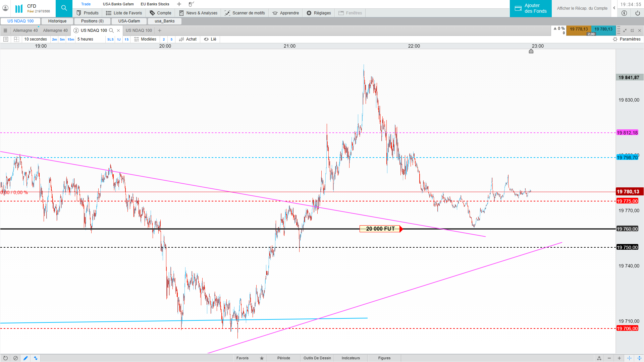This screenshot has width=644, height=362.
Task: Switch to the Historique tab
Action: [x=57, y=21]
